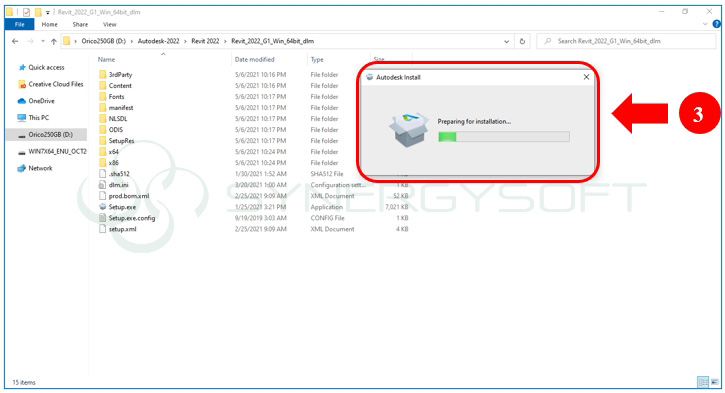Viewport: 725px width, 393px height.
Task: Select This PC in navigation pane
Action: point(33,117)
